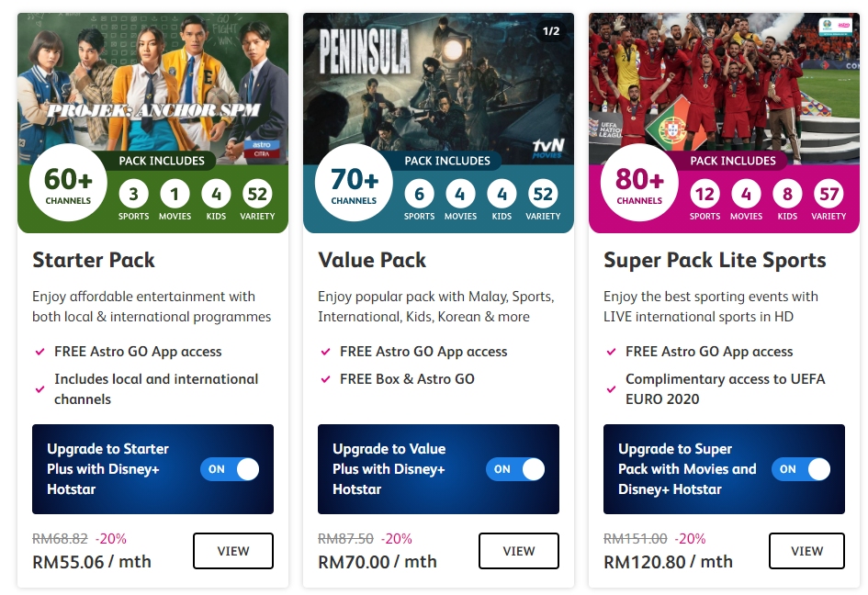
Task: View the Starter Pack details
Action: (233, 551)
